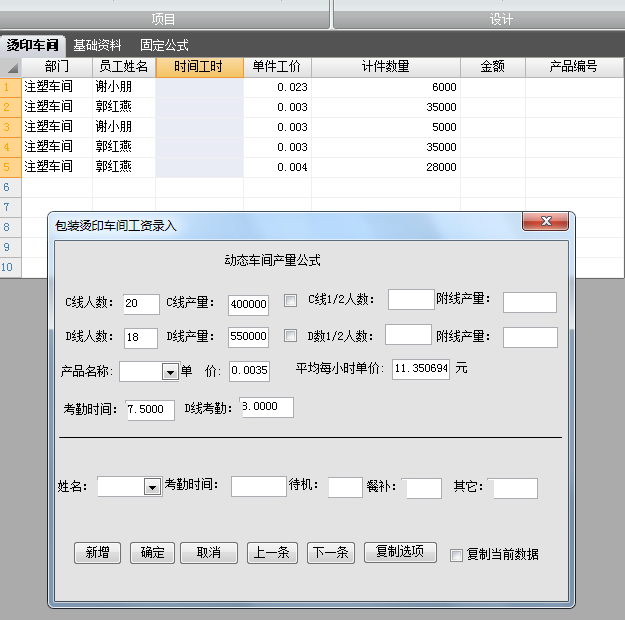The height and width of the screenshot is (620, 625).
Task: Click the cell with 5000 in 计件数量
Action: [386, 127]
